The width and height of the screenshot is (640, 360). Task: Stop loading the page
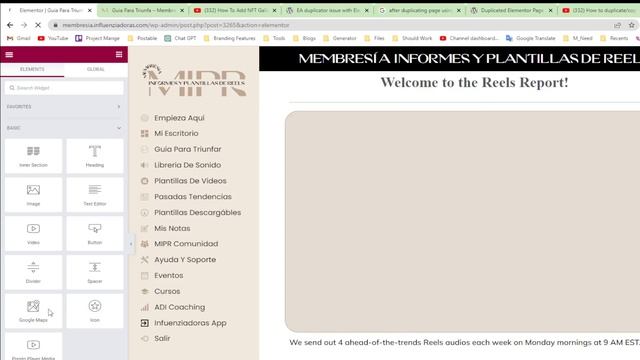point(38,25)
